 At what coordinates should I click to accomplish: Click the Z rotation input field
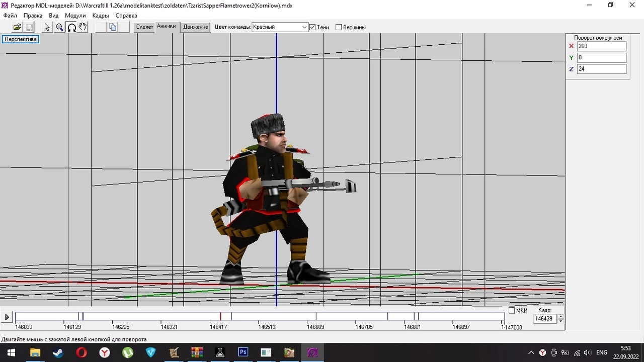(601, 69)
